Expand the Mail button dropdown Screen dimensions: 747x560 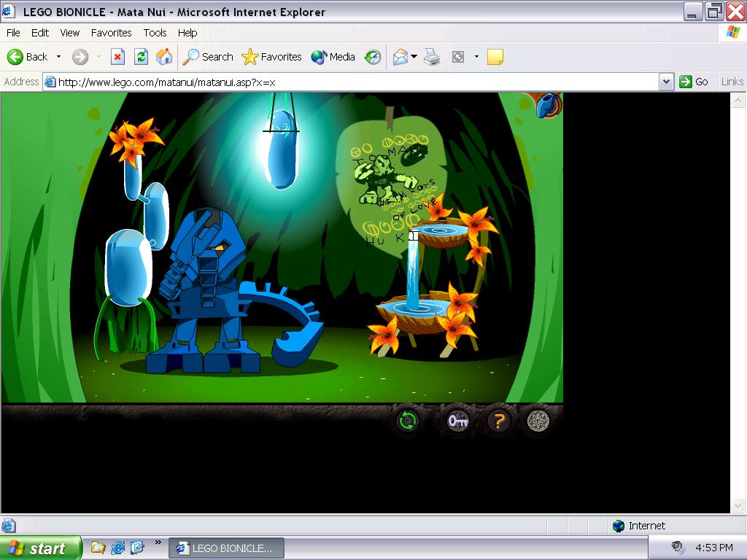click(x=414, y=57)
